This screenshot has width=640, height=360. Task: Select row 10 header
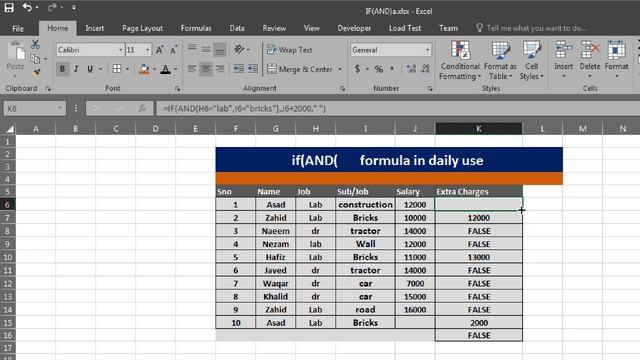click(x=8, y=257)
